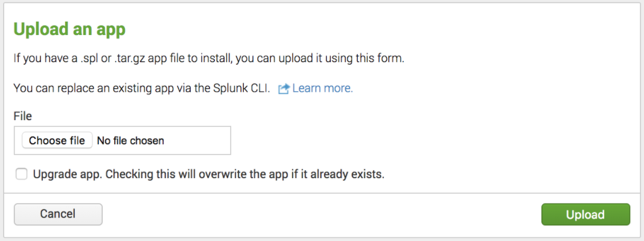Browse for an app file to upload
This screenshot has width=644, height=241.
pos(57,140)
